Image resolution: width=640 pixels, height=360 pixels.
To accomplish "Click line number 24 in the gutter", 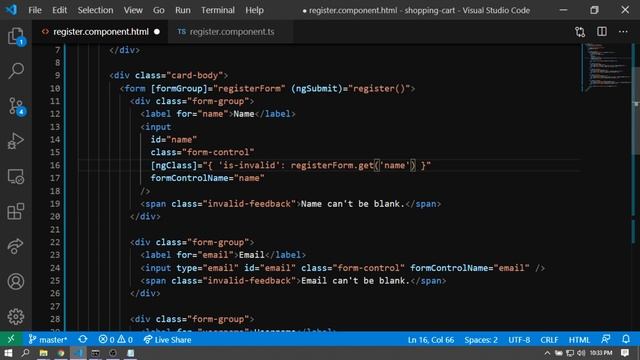I will [x=55, y=268].
